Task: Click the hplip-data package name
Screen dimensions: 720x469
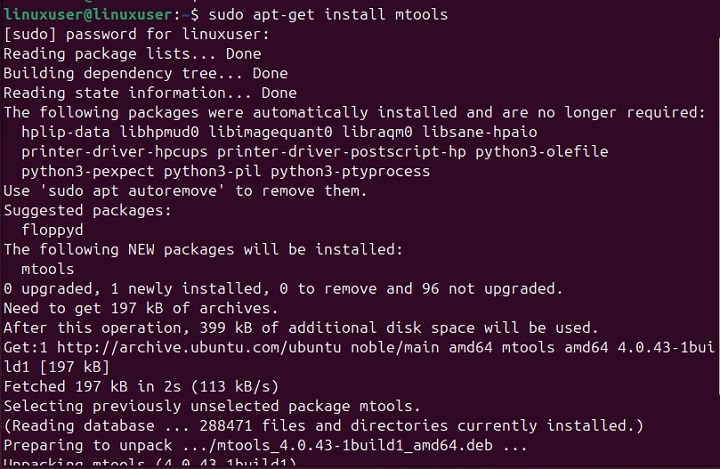Action: click(x=64, y=132)
